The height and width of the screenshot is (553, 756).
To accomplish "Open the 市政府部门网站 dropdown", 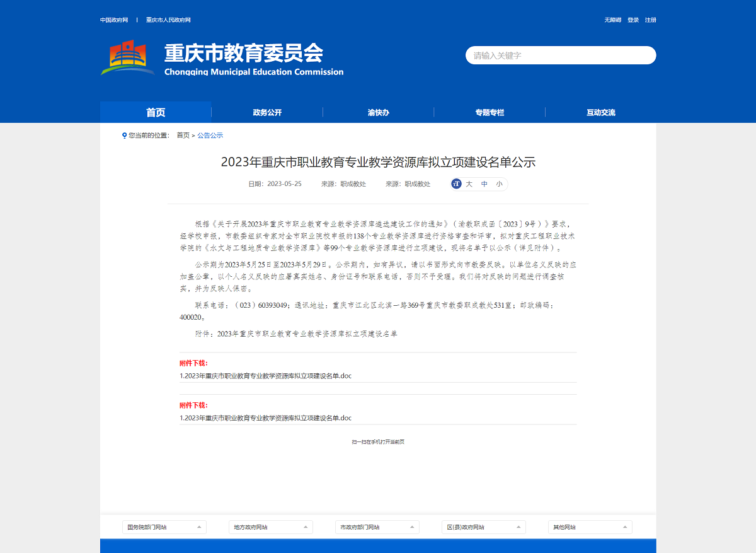I will (x=377, y=527).
